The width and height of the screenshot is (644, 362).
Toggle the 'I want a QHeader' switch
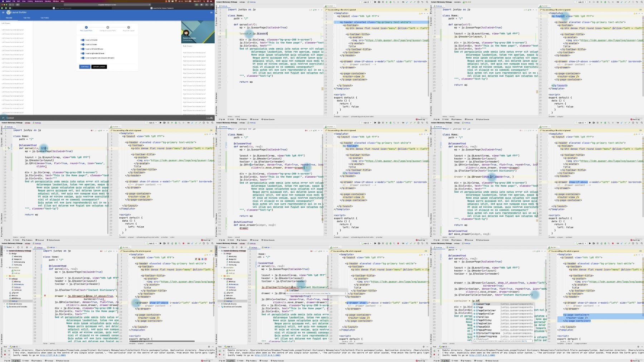coord(83,40)
